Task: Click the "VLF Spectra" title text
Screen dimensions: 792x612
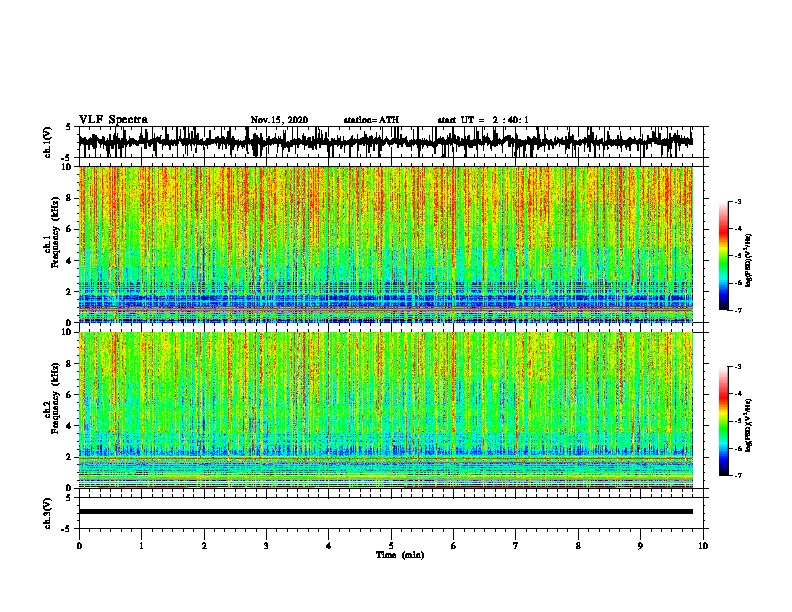Action: (113, 119)
